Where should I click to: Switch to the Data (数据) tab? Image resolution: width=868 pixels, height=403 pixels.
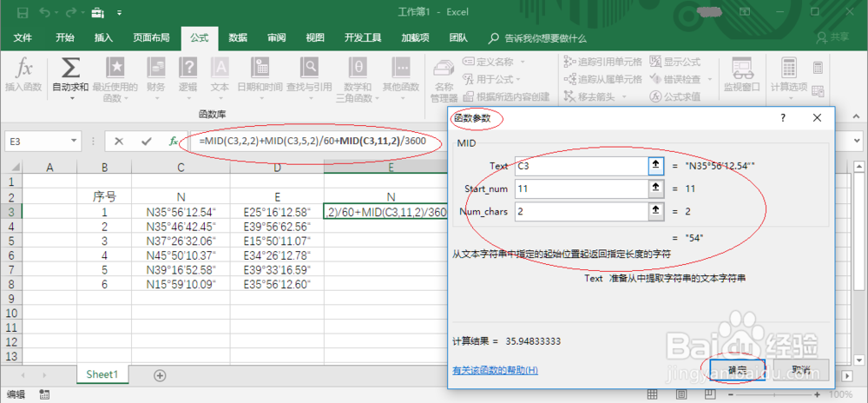pos(238,37)
